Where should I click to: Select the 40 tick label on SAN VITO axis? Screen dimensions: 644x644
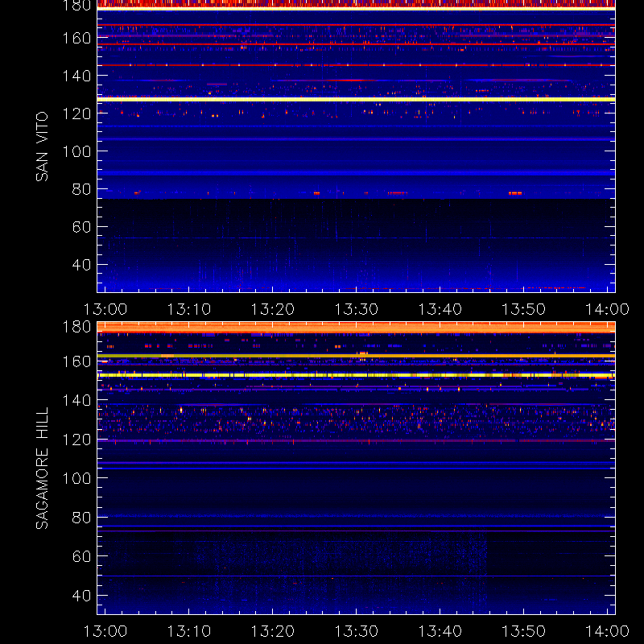tap(81, 265)
